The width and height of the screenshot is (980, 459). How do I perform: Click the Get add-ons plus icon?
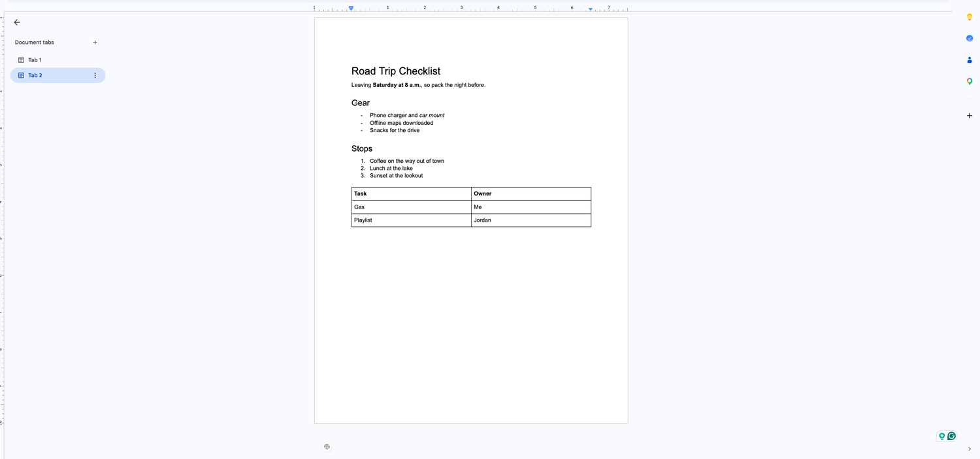click(x=970, y=116)
